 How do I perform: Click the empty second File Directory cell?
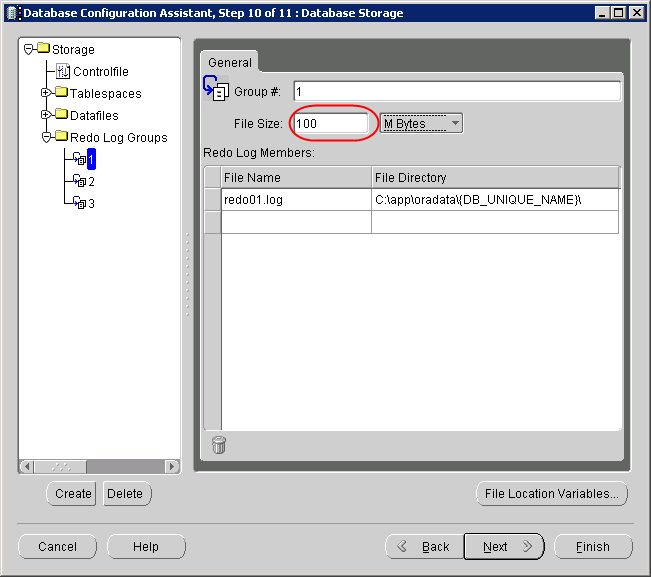point(495,222)
